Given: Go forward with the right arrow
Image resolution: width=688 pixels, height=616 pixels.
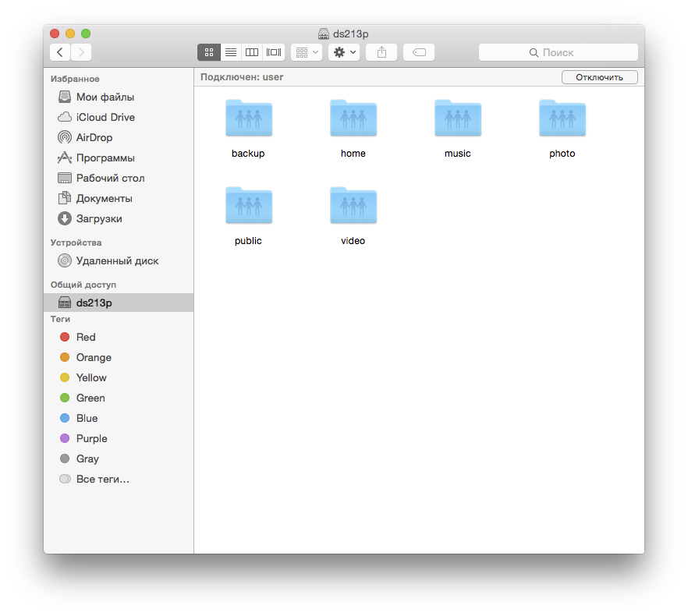Looking at the screenshot, I should (81, 52).
